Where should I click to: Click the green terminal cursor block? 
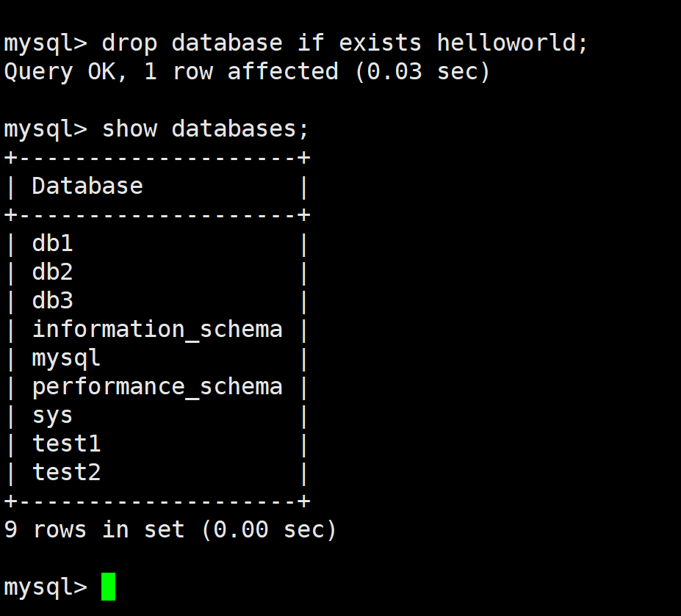tap(108, 587)
